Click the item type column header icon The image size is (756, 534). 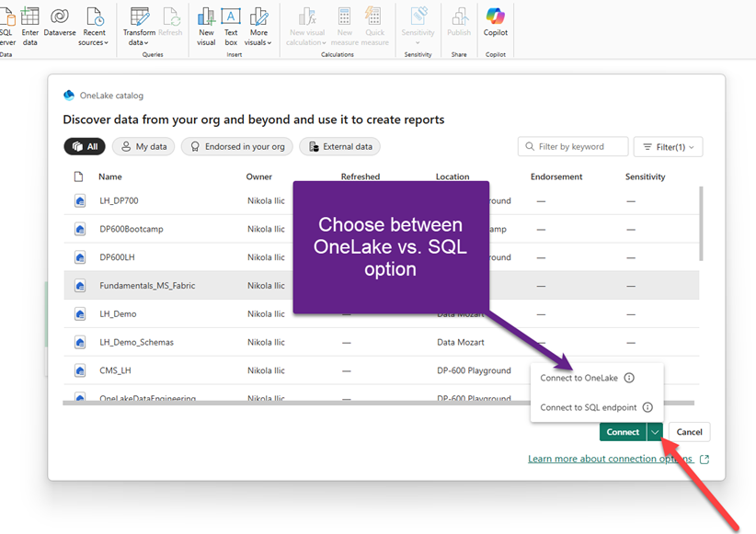(78, 176)
